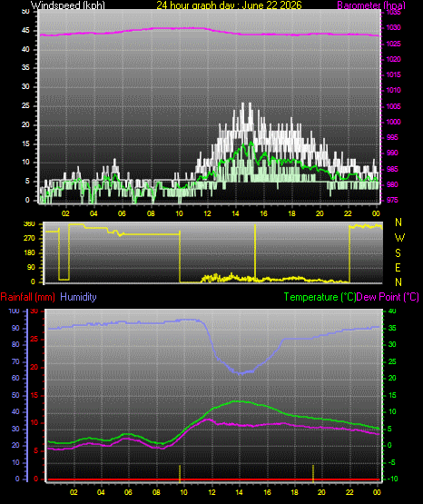Select the 180 label on wind direction axis

[29, 253]
